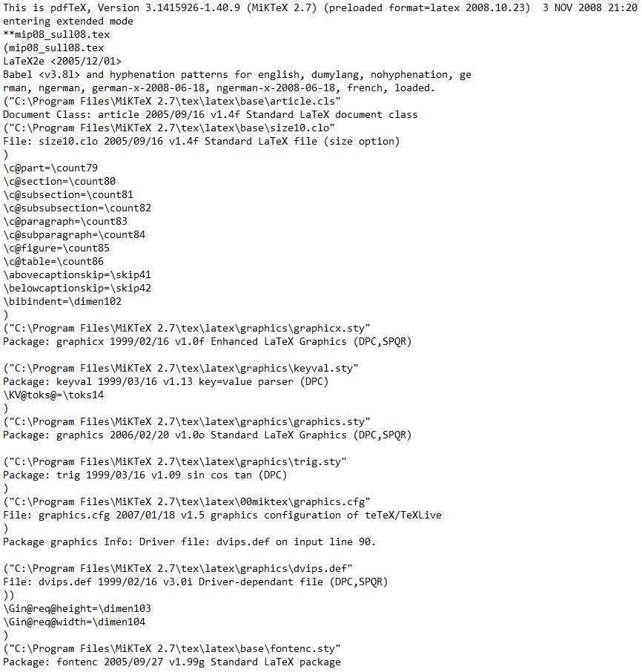Click the \c@section=\count80 line
Viewport: 642px width, 672px height.
click(59, 181)
